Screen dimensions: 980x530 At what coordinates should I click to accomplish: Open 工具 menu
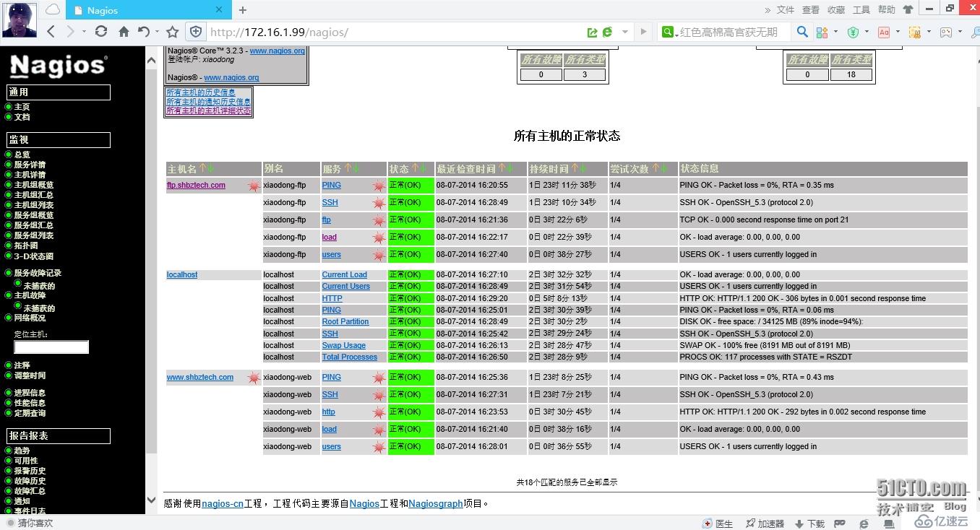(x=861, y=10)
